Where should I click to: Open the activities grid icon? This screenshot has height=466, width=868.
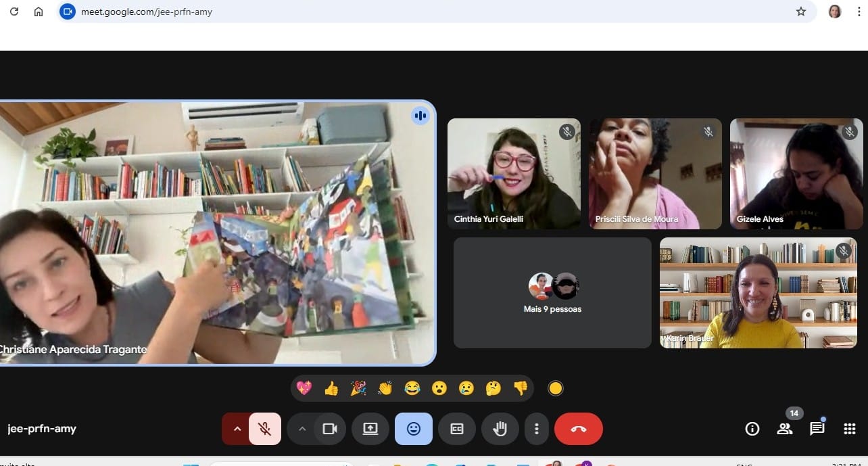point(849,429)
